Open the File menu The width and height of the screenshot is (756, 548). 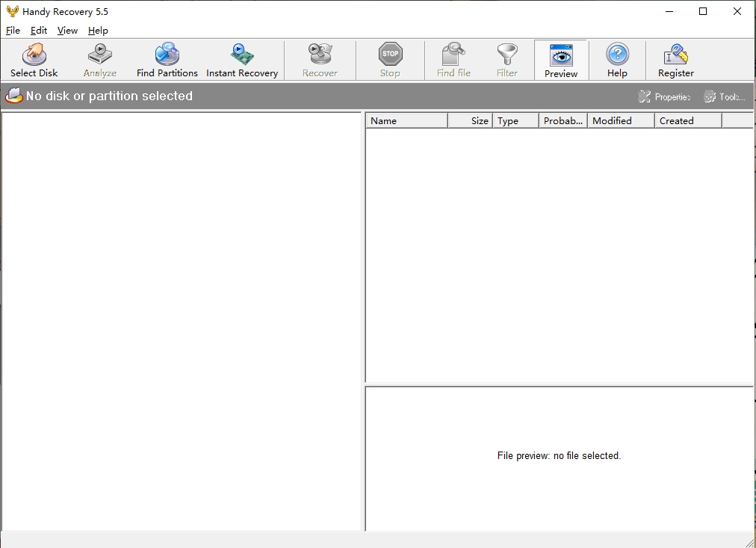pyautogui.click(x=13, y=31)
